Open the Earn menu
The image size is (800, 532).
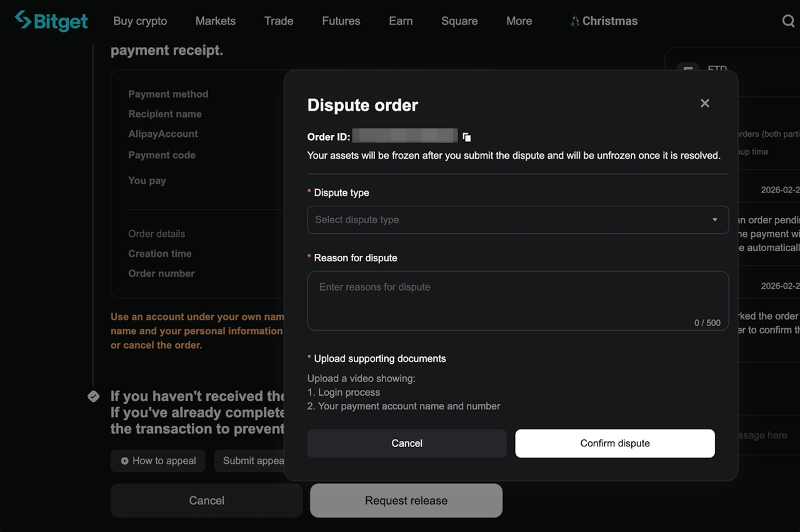point(401,21)
